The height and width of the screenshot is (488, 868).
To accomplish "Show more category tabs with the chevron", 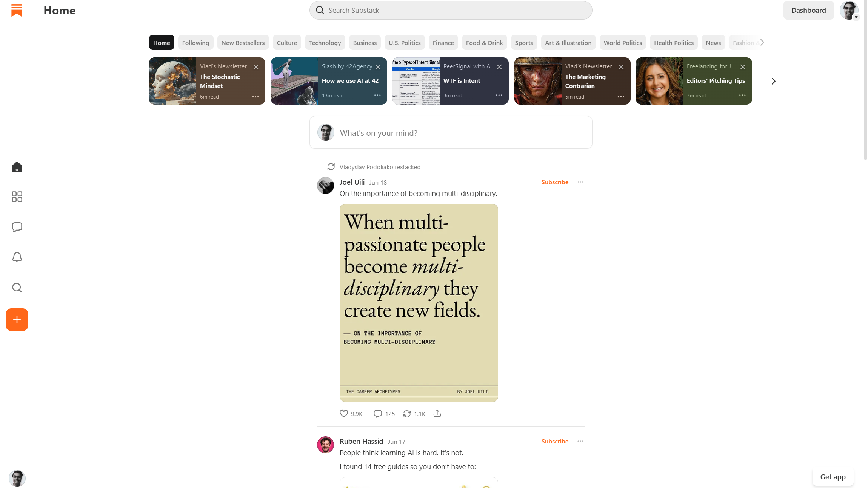I will point(762,42).
